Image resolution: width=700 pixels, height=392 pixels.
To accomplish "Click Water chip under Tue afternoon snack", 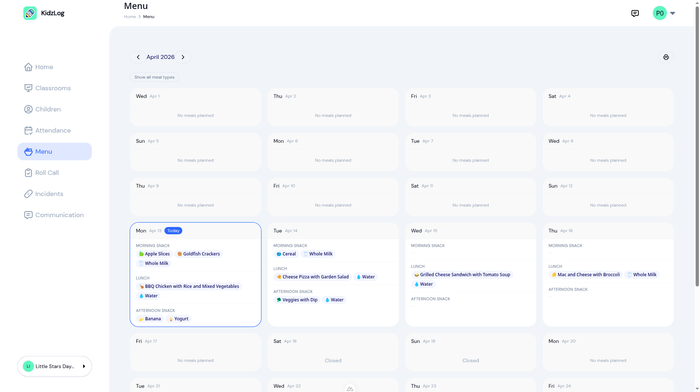I will (334, 300).
